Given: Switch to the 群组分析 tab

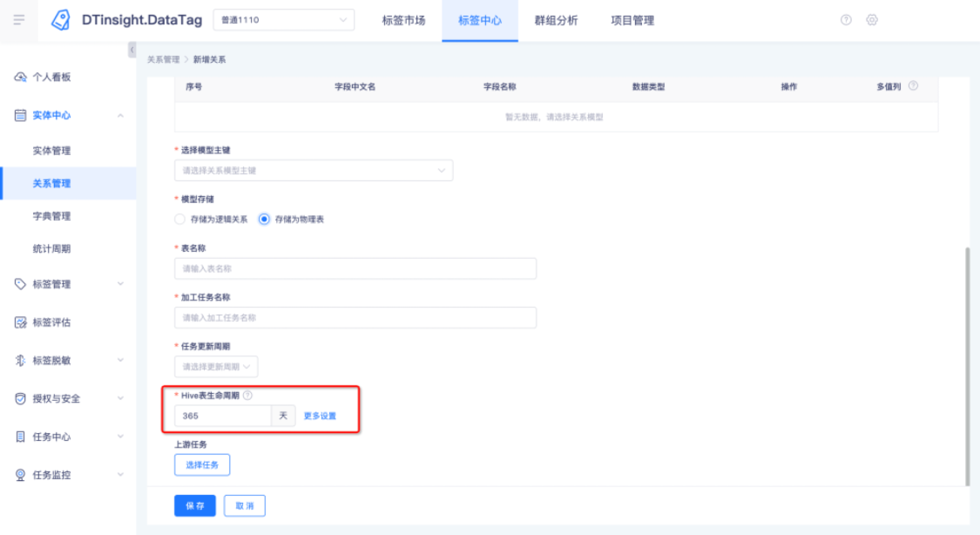Looking at the screenshot, I should point(557,21).
